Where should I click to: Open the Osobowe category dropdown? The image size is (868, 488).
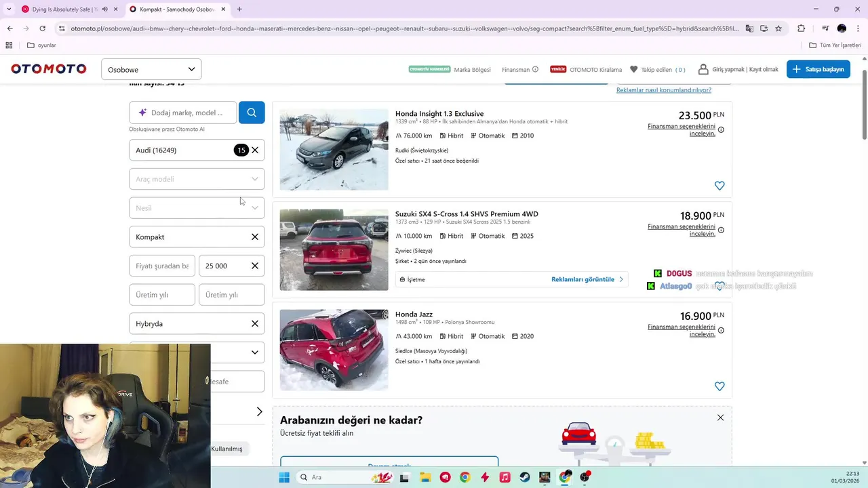tap(151, 69)
